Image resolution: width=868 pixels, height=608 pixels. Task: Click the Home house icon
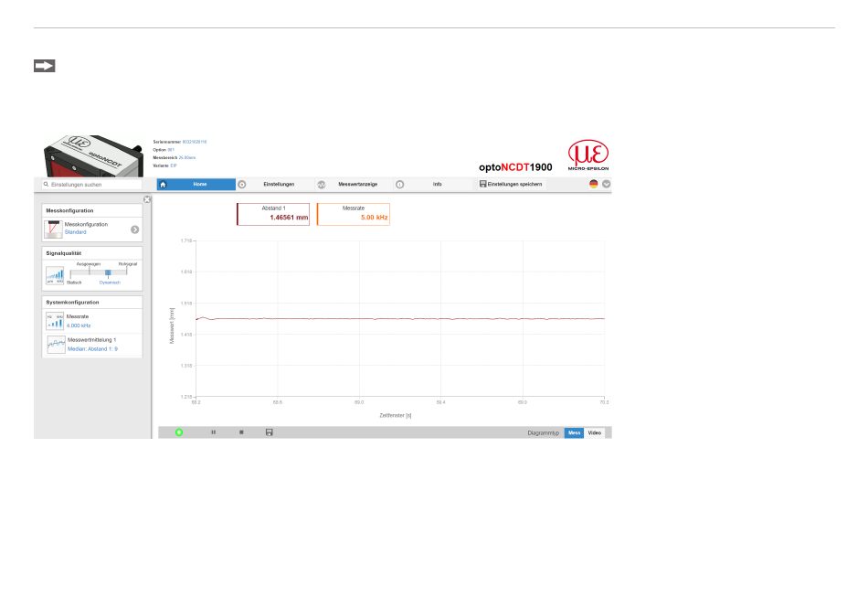coord(163,185)
